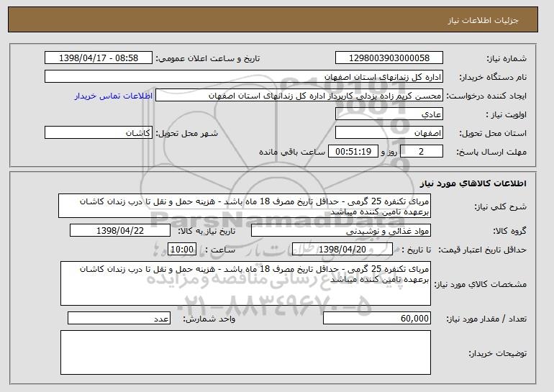Click the اولویت نیاز label

[507, 114]
